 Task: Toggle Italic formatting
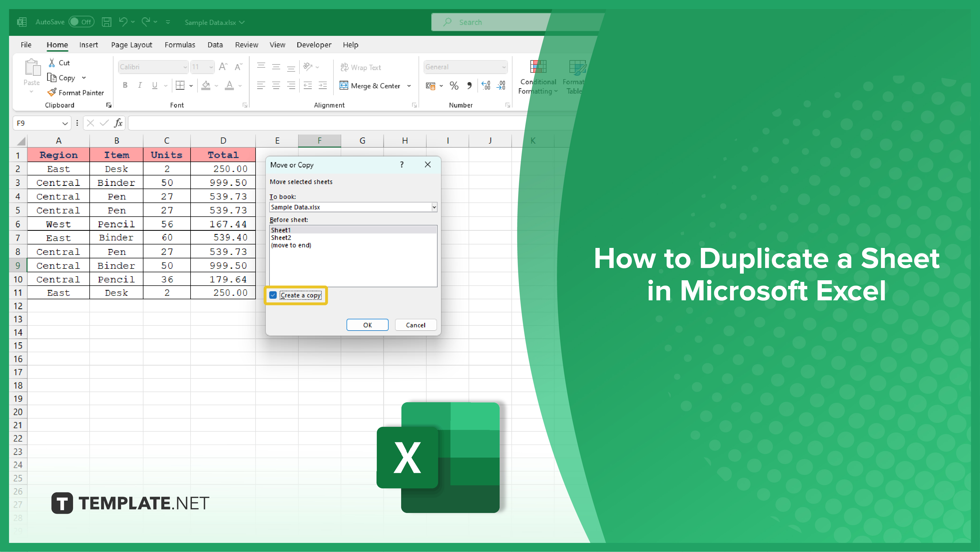point(140,85)
